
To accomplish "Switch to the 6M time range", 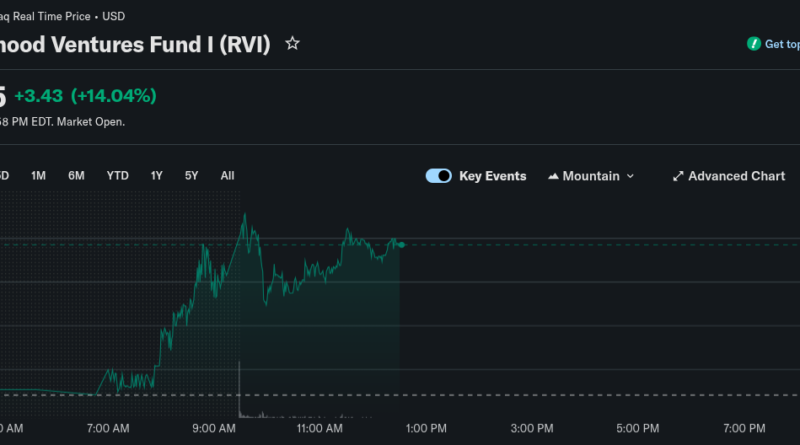I will click(76, 176).
